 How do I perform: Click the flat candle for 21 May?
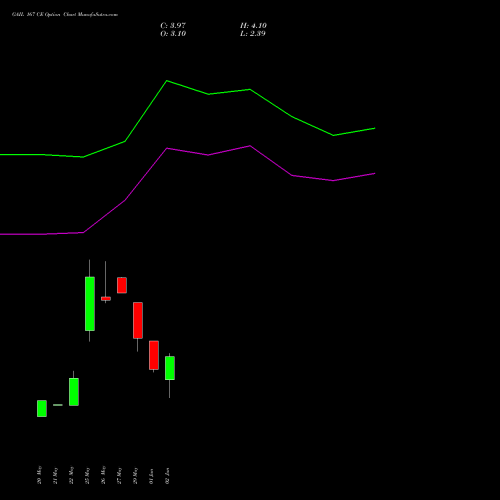(58, 405)
